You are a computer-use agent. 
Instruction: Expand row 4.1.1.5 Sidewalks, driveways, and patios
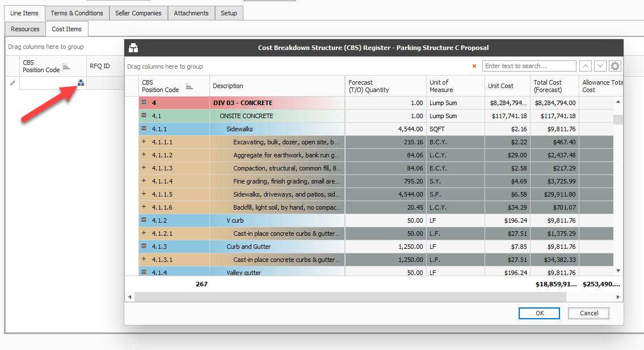click(144, 194)
